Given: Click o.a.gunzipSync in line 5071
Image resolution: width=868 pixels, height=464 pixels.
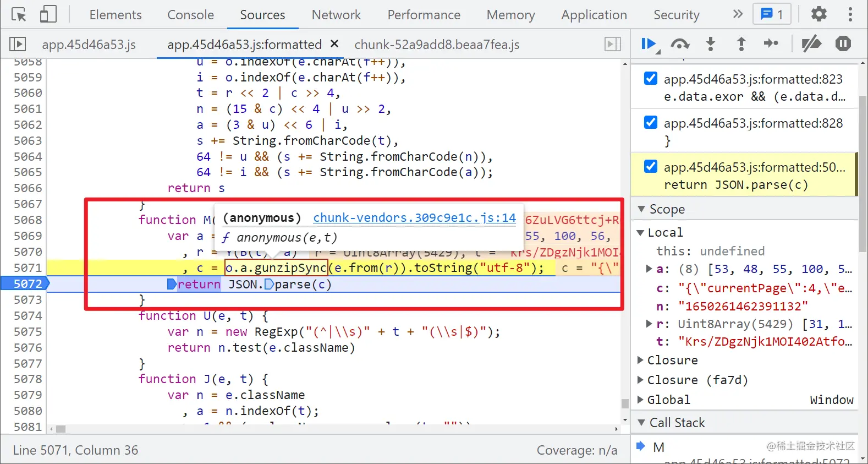Looking at the screenshot, I should (x=276, y=268).
